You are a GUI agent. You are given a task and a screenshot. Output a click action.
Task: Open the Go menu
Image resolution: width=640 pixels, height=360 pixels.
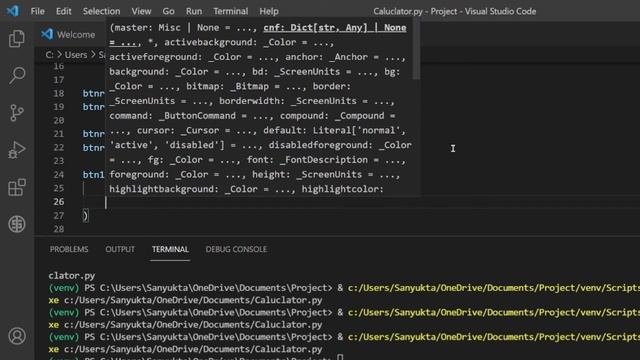[x=168, y=11]
